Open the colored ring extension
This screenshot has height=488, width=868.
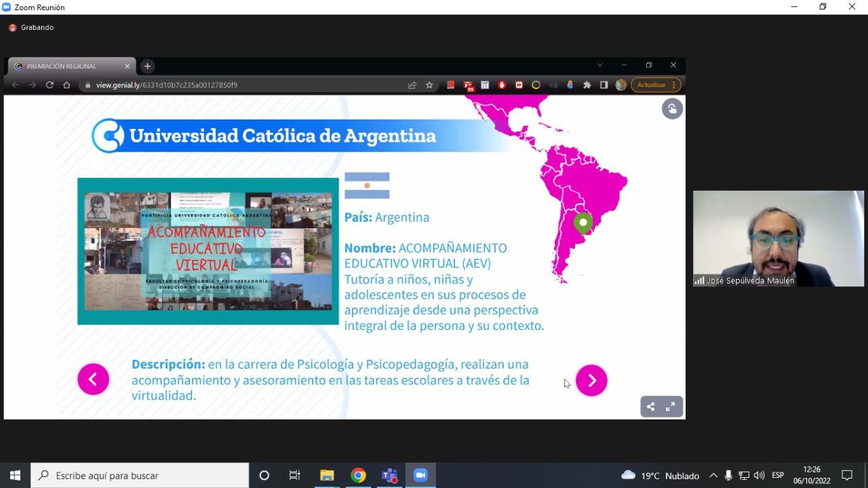click(536, 85)
